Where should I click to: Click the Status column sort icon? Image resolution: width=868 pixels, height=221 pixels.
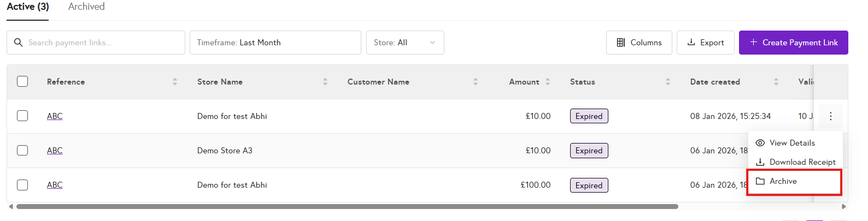click(x=668, y=82)
